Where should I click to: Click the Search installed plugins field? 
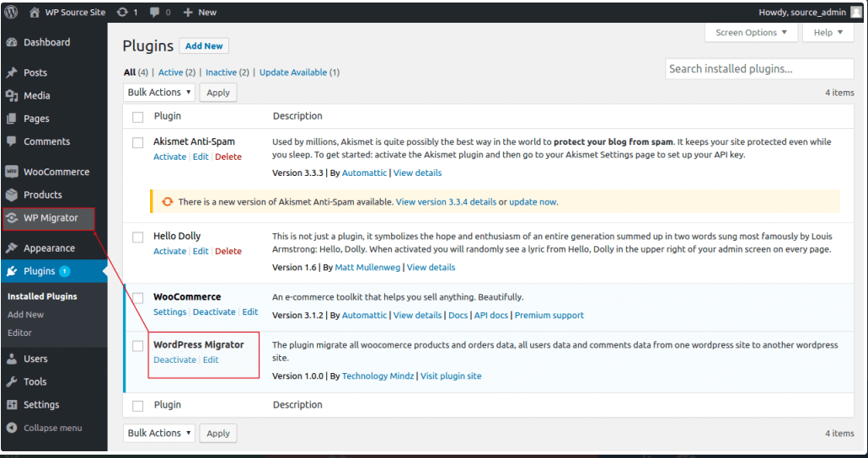tap(759, 69)
